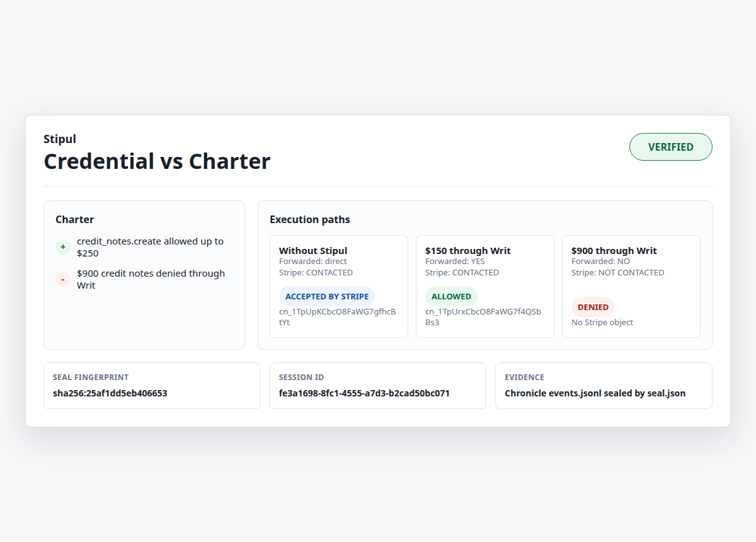This screenshot has width=756, height=542.
Task: Click the credit_notes.create allowed rule text
Action: (151, 247)
